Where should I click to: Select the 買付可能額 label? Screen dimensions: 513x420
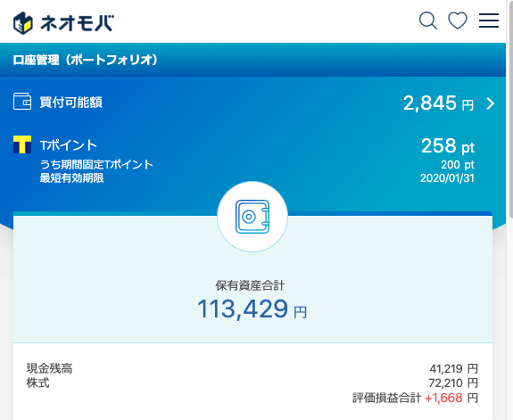(71, 103)
